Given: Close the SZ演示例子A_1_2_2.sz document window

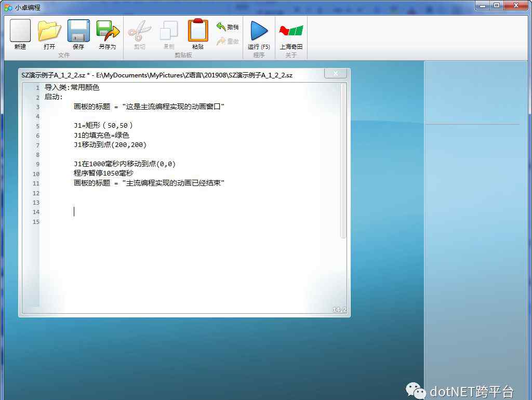Looking at the screenshot, I should (x=336, y=73).
